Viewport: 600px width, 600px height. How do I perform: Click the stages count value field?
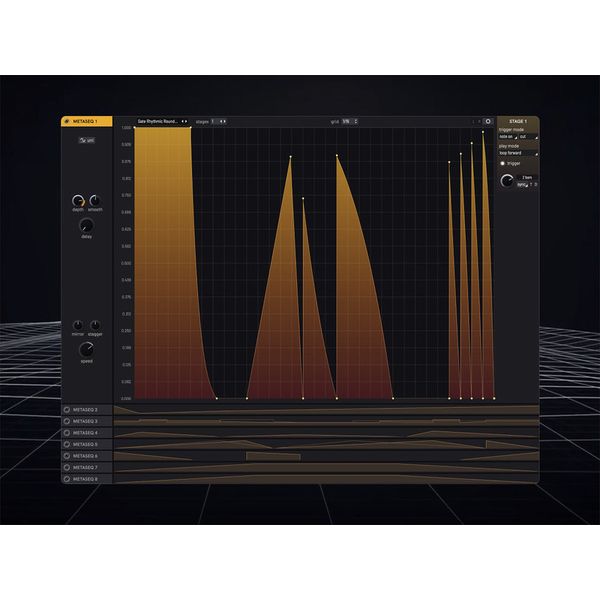click(x=214, y=121)
